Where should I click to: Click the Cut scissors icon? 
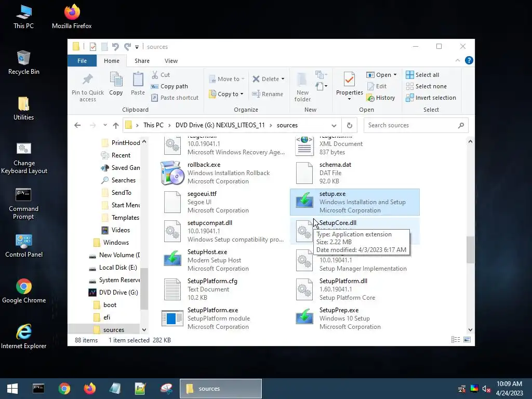[x=155, y=75]
